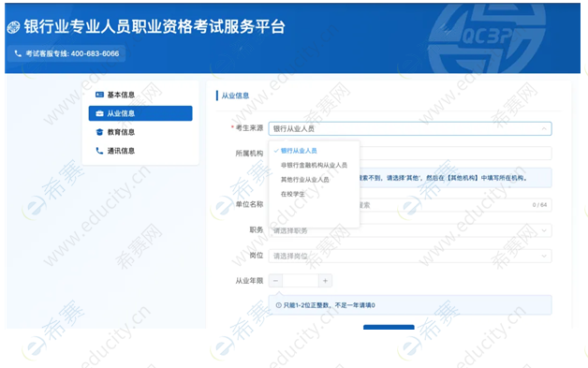The height and width of the screenshot is (368, 588).
Task: Click the 银行业专业人员职业资格考试服务平台 title
Action: (154, 27)
